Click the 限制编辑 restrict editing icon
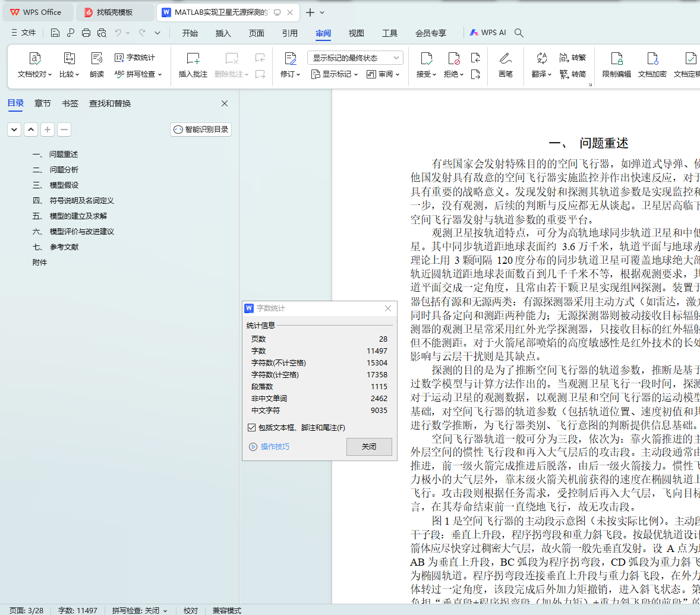The height and width of the screenshot is (615, 700). (616, 58)
